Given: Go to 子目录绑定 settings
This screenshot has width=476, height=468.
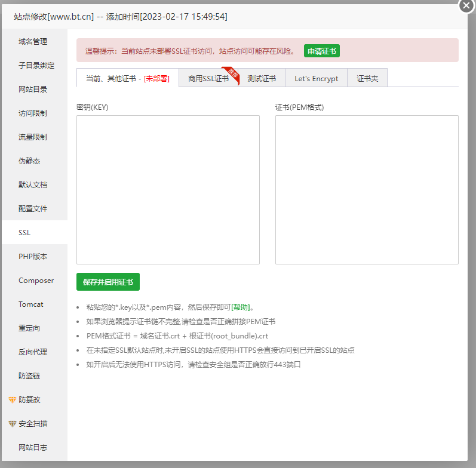Looking at the screenshot, I should point(36,66).
